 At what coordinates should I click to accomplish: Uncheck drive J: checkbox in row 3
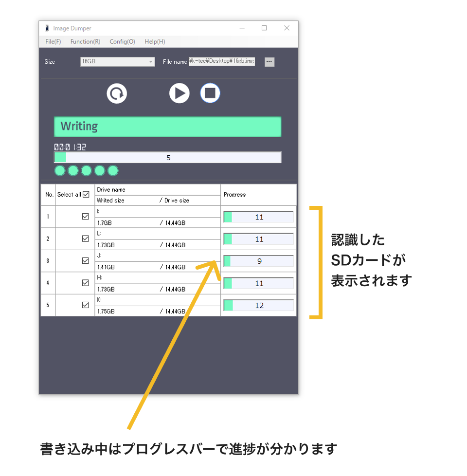tap(86, 261)
